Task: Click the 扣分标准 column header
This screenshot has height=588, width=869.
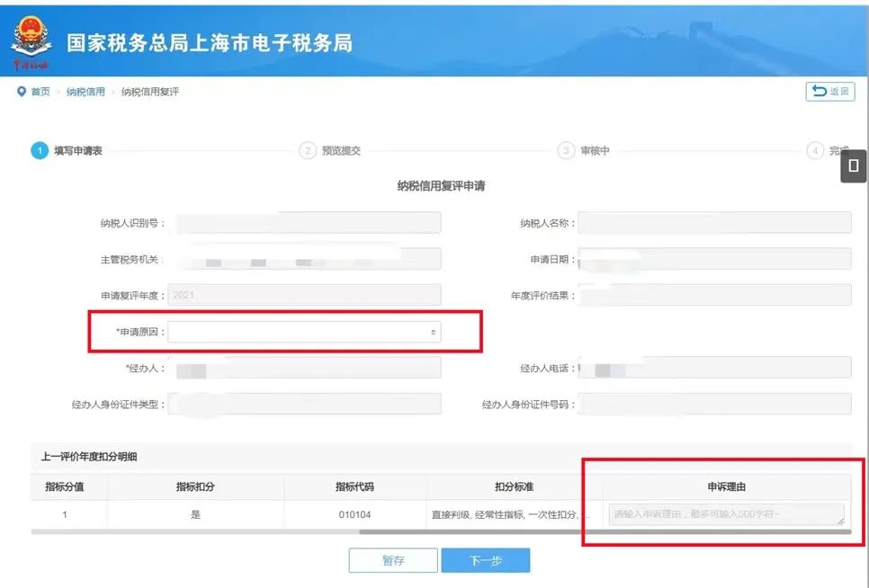Action: tap(515, 487)
